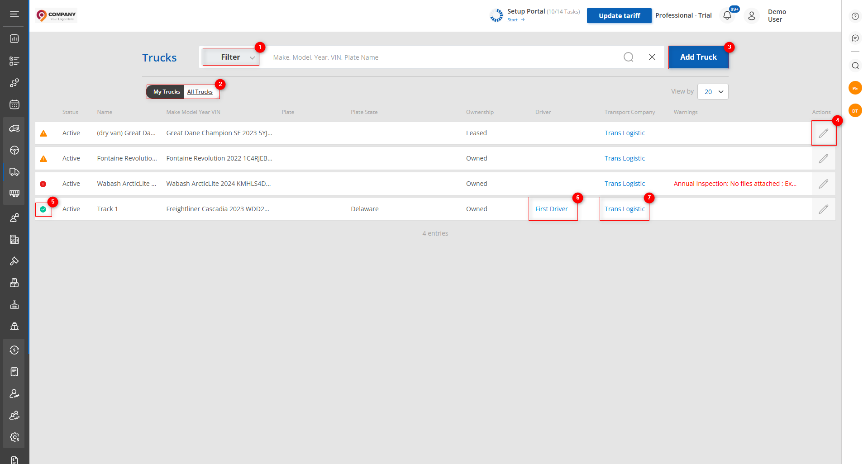This screenshot has width=868, height=464.
Task: Open the View by 20 dropdown
Action: tap(713, 92)
